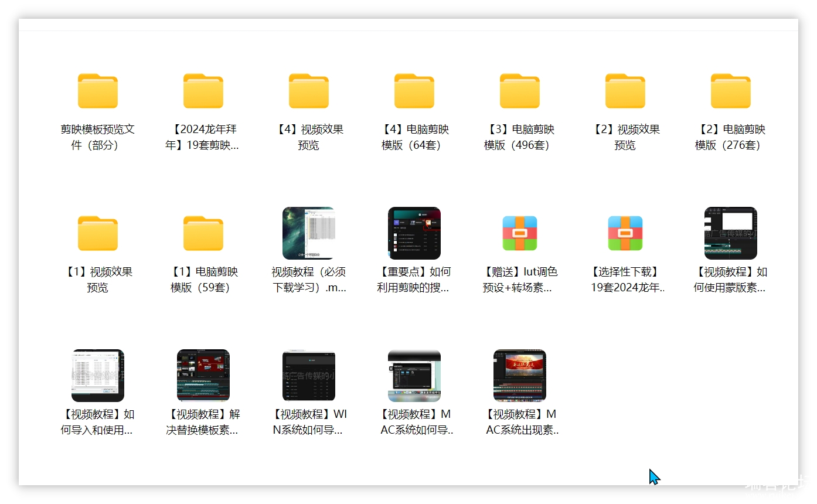Select the 【视频教程】如何使用蒙版素 video thumbnail

pyautogui.click(x=731, y=233)
